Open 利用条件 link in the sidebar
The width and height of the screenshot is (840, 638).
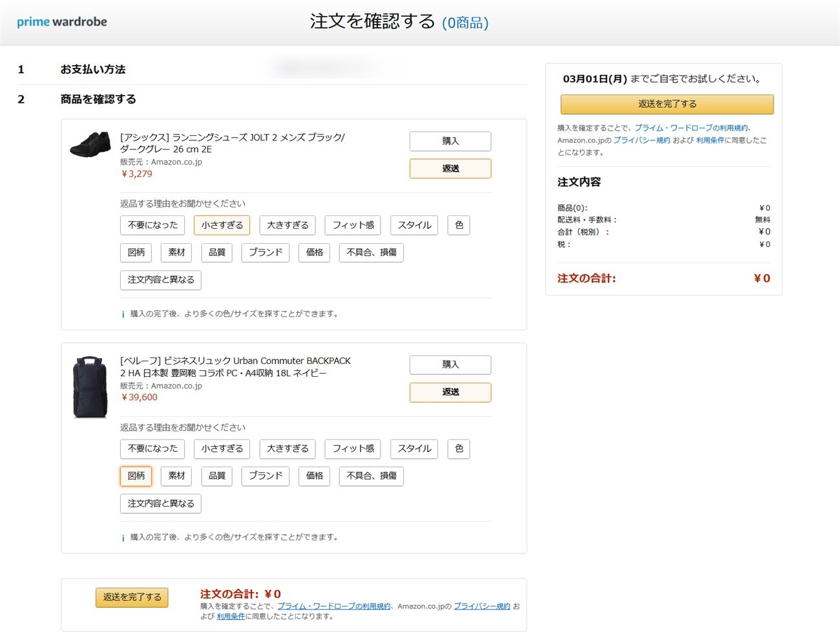(710, 140)
